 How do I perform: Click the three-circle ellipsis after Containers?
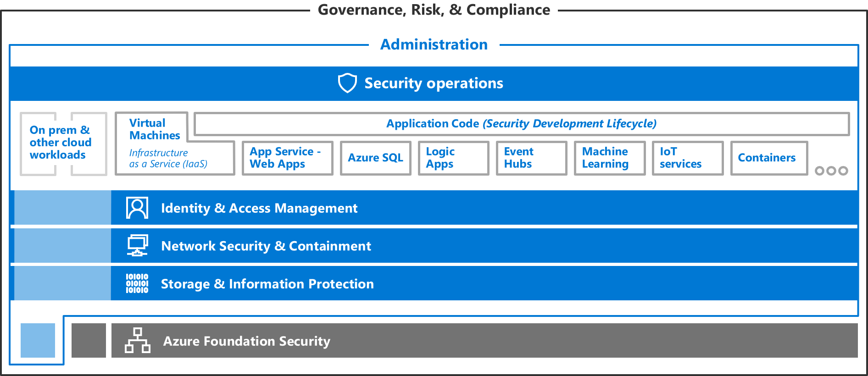click(831, 171)
